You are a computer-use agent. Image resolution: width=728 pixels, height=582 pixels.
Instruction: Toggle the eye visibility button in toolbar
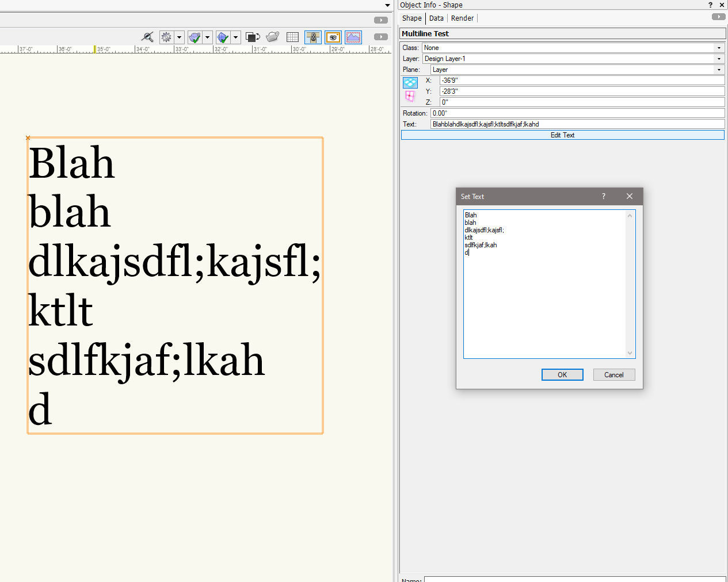[333, 37]
